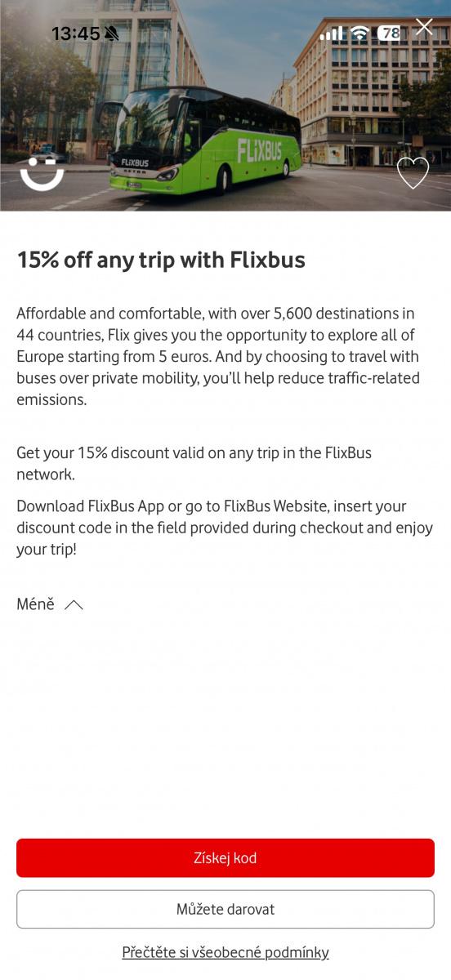451x980 pixels.
Task: Tap the paragraph starting Affordable and comfortable
Action: coord(218,356)
